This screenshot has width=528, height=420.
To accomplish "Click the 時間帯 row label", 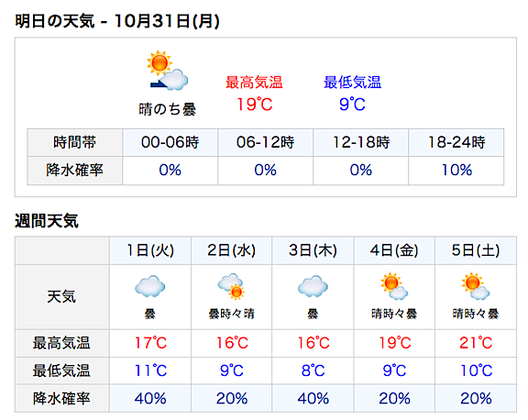I will [75, 142].
